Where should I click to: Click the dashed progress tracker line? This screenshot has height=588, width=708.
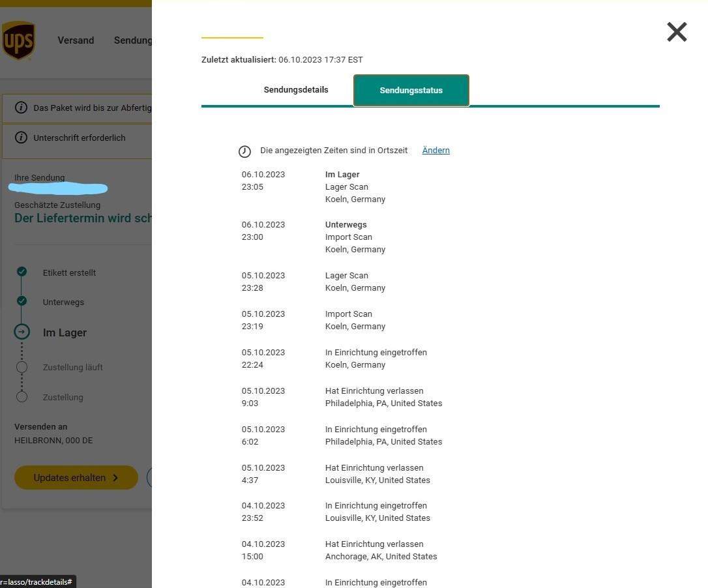point(22,349)
